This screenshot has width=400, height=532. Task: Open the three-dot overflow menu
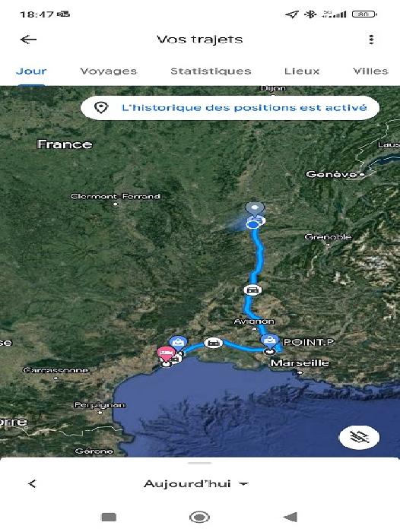click(x=371, y=40)
